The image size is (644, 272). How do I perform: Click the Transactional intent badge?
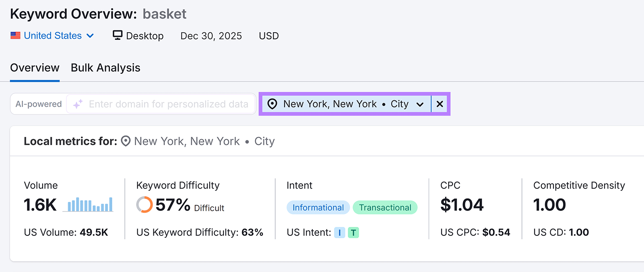(385, 207)
